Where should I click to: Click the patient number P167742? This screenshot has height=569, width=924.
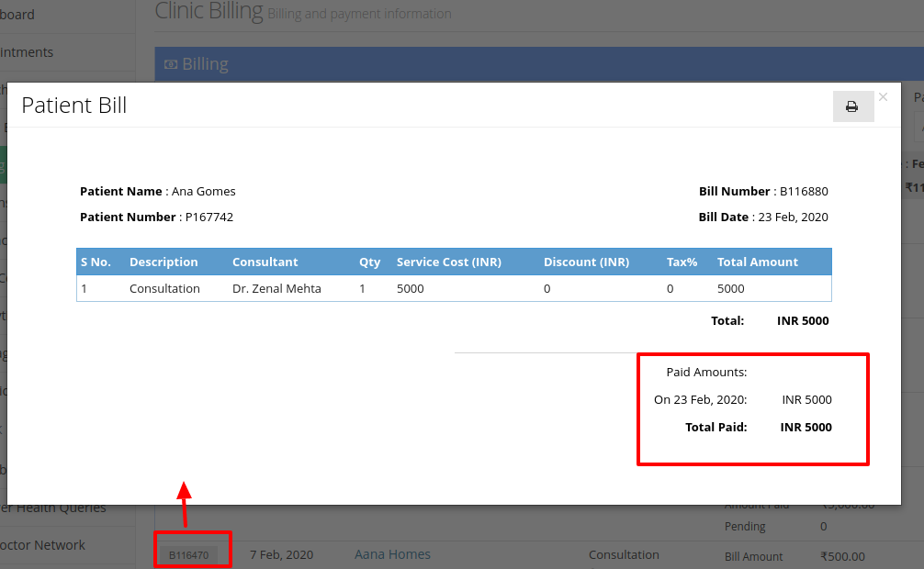209,218
